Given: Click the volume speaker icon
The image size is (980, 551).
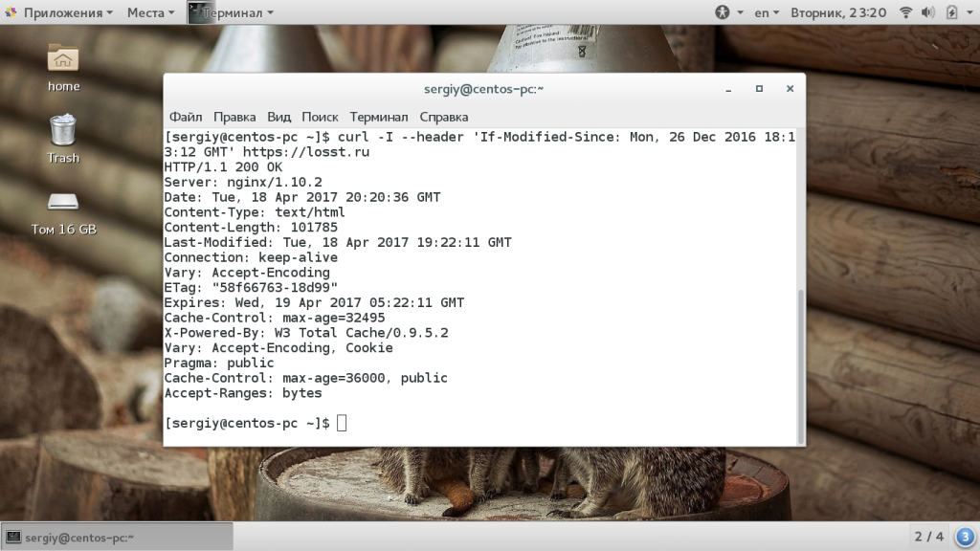Looking at the screenshot, I should pyautogui.click(x=927, y=12).
